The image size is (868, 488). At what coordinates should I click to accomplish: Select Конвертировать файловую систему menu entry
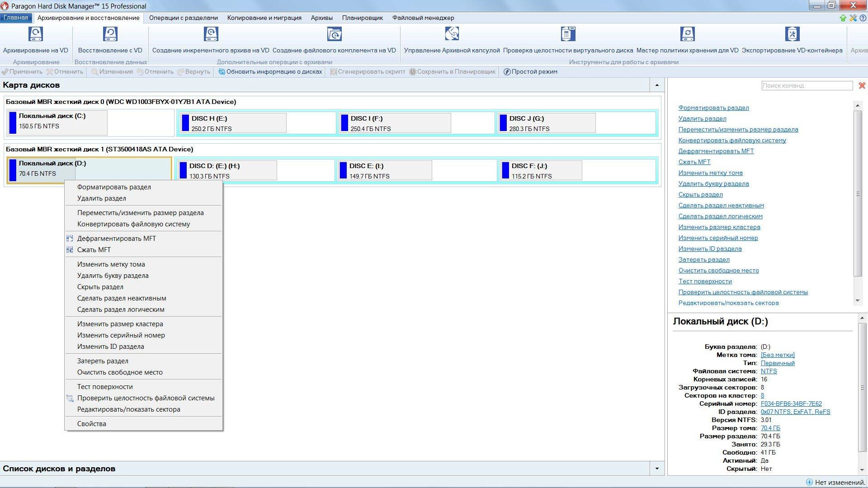tap(144, 224)
